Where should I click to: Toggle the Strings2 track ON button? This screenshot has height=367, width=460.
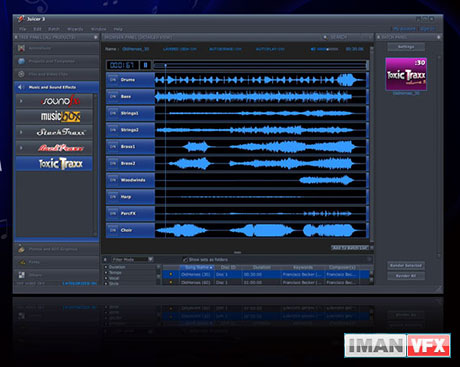click(113, 130)
